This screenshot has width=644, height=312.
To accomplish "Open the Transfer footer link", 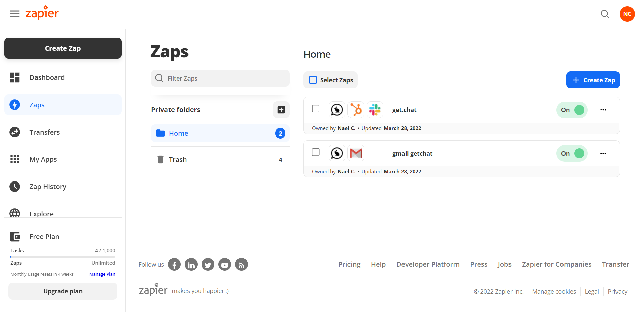I will tap(615, 264).
